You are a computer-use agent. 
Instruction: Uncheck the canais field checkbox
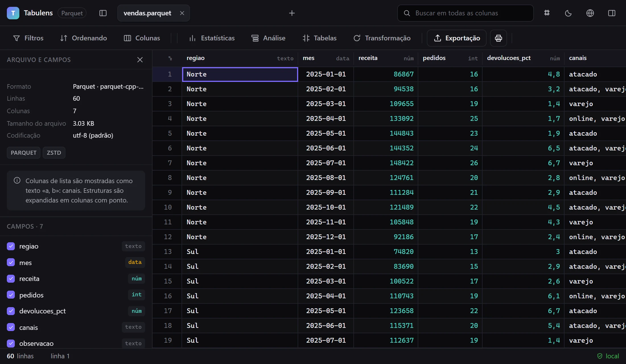[x=11, y=327]
